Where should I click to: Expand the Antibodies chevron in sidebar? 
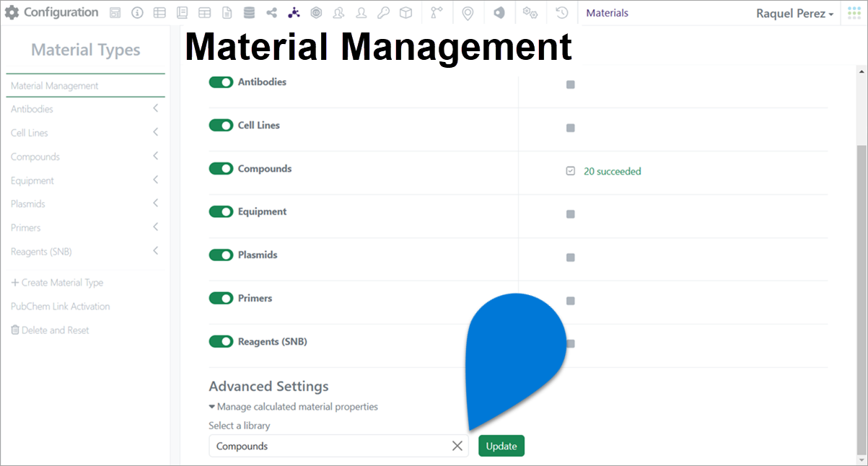tap(156, 109)
